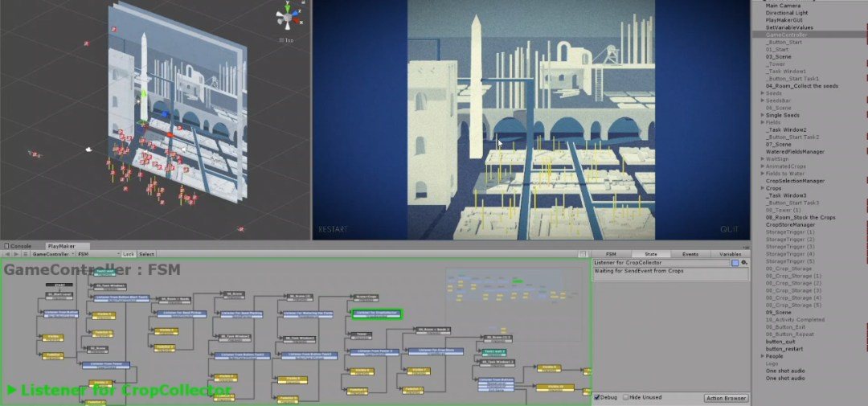Click the FSM graph minimap overview
The height and width of the screenshot is (406, 868).
(513, 305)
